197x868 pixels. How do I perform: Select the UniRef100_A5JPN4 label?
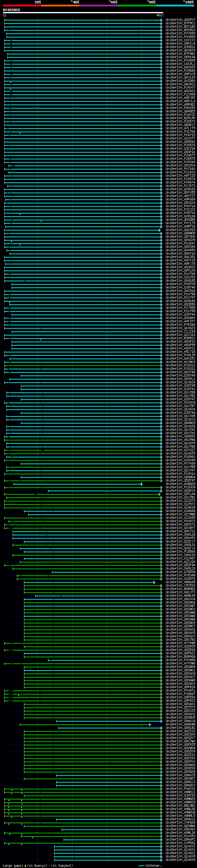point(180,440)
